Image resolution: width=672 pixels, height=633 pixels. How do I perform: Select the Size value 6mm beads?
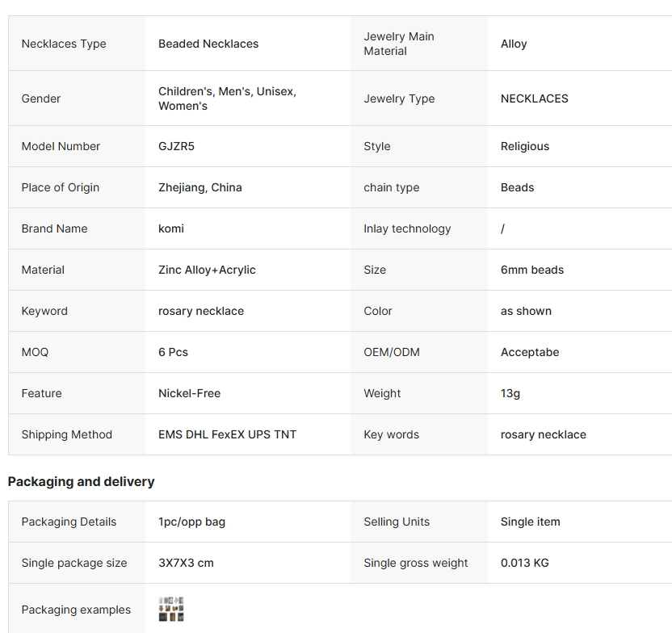[x=532, y=270]
